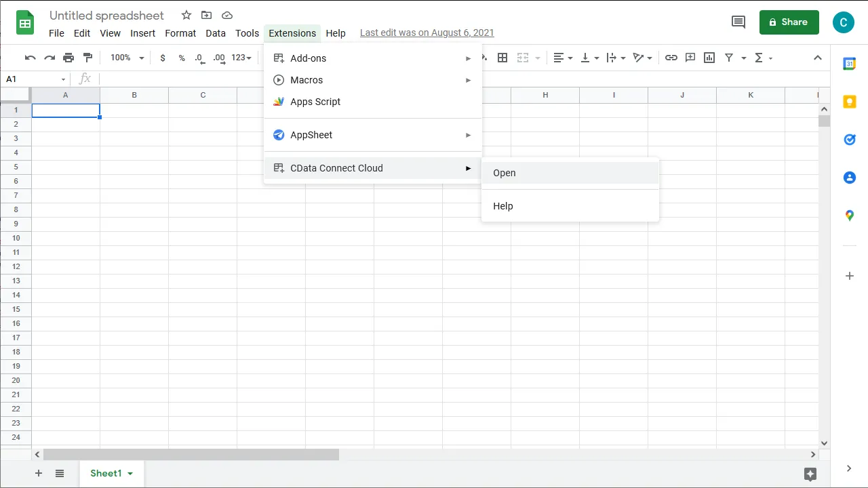This screenshot has width=868, height=488.
Task: Open the Tools menu
Action: [x=248, y=33]
